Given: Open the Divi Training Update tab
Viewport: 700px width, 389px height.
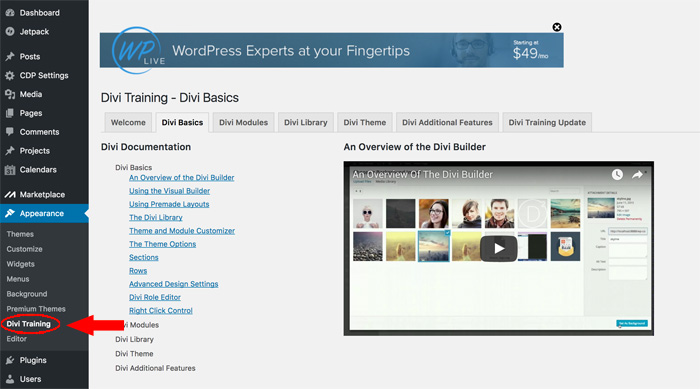Looking at the screenshot, I should point(547,122).
